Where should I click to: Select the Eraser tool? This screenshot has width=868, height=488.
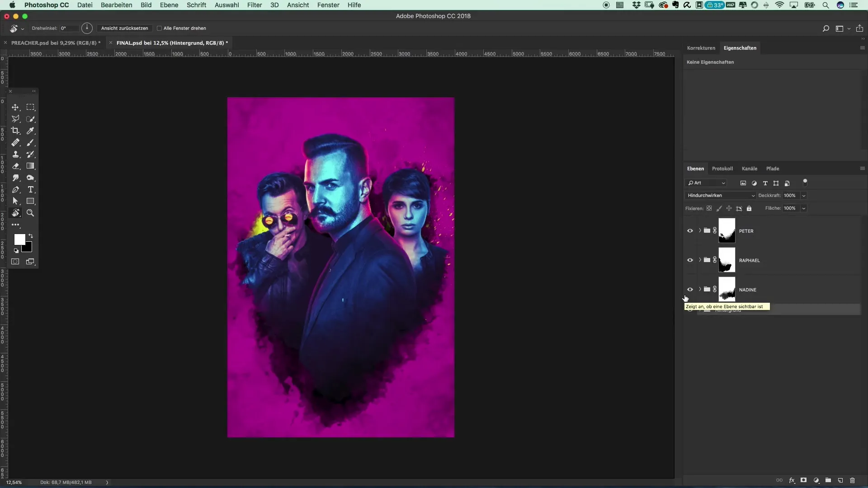(15, 166)
